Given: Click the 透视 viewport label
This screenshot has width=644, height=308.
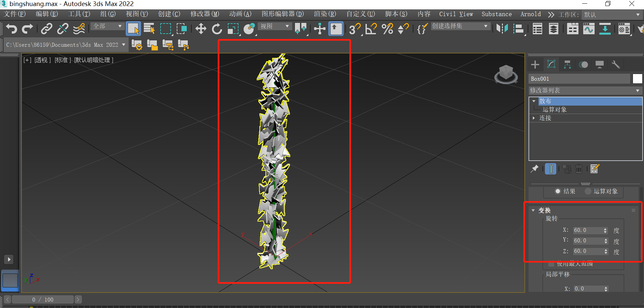Looking at the screenshot, I should [43, 60].
